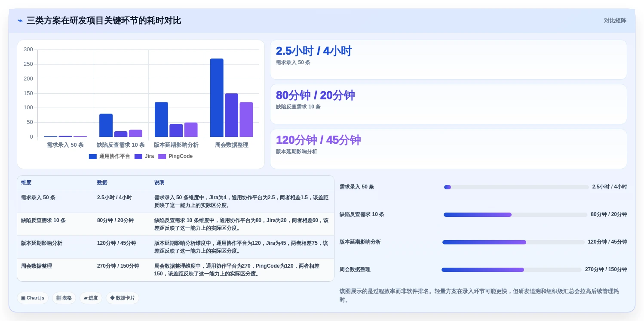
Task: Click the 数据卡片 tag chip
Action: [123, 298]
